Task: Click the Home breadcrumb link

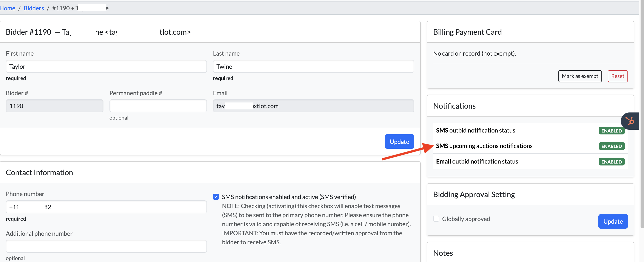Action: coord(8,8)
